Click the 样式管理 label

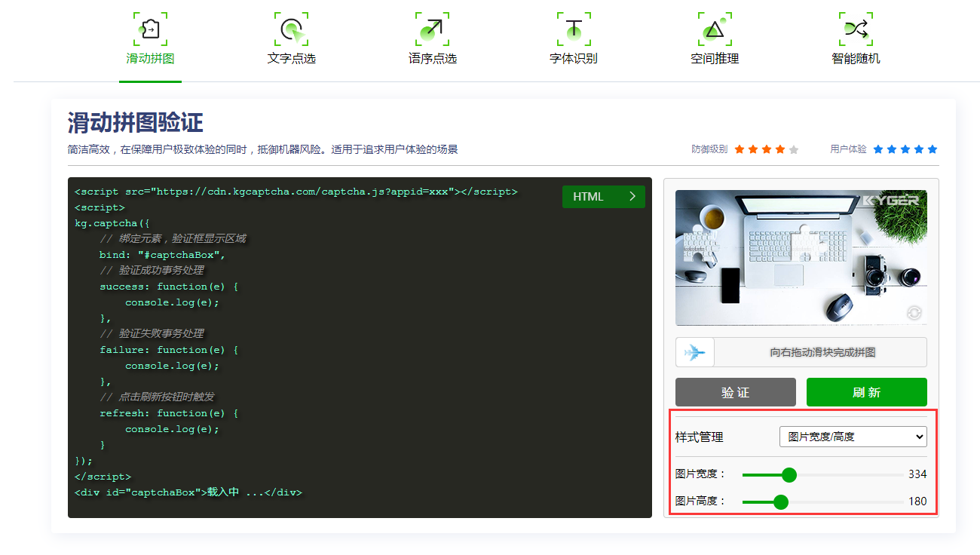point(699,437)
